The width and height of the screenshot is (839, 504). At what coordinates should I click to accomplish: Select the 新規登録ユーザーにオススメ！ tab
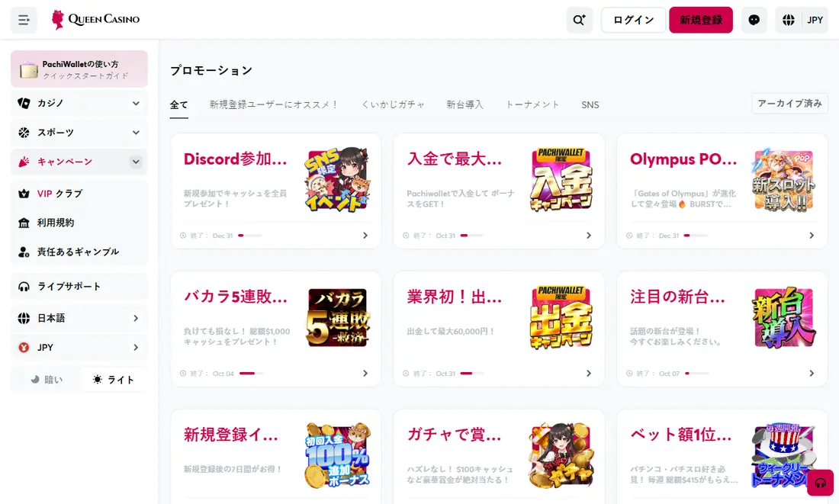coord(273,105)
